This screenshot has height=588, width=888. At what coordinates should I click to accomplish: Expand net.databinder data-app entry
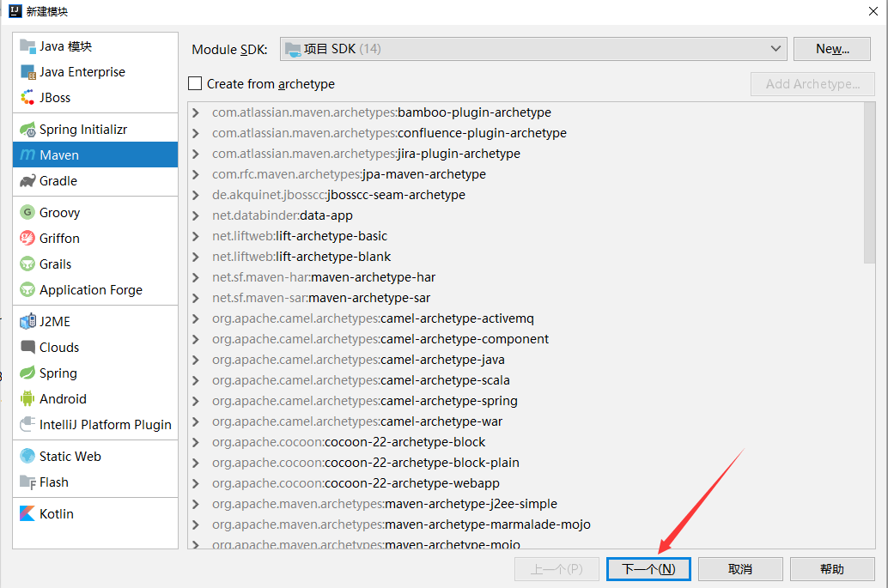196,215
